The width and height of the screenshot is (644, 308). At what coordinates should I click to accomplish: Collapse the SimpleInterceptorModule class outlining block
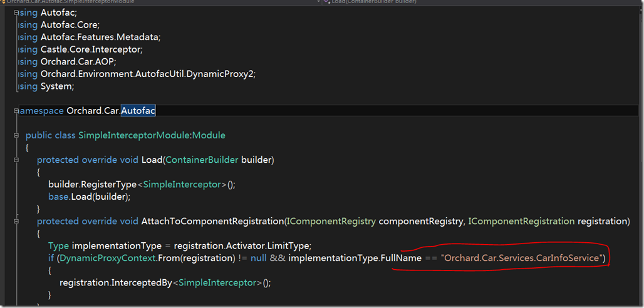[16, 135]
